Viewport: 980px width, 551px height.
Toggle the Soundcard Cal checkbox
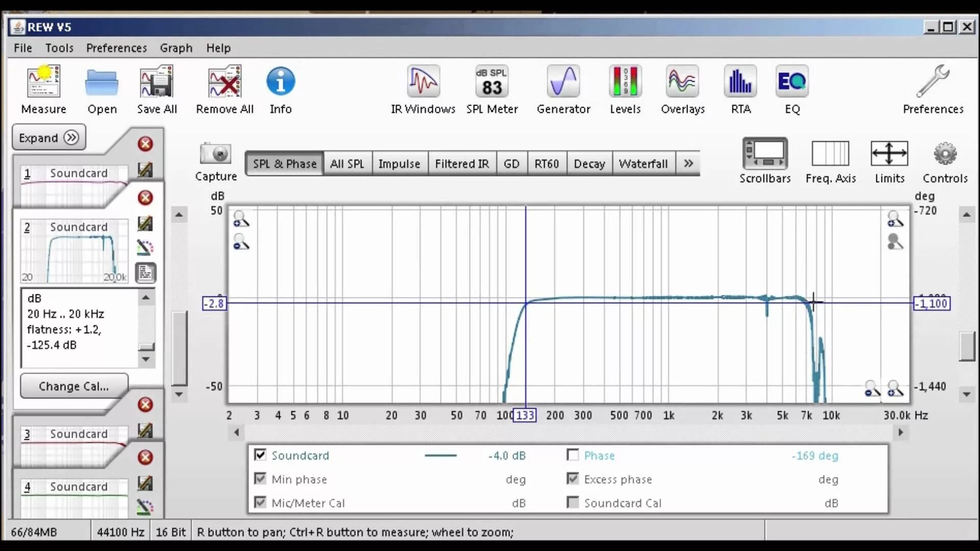point(573,503)
